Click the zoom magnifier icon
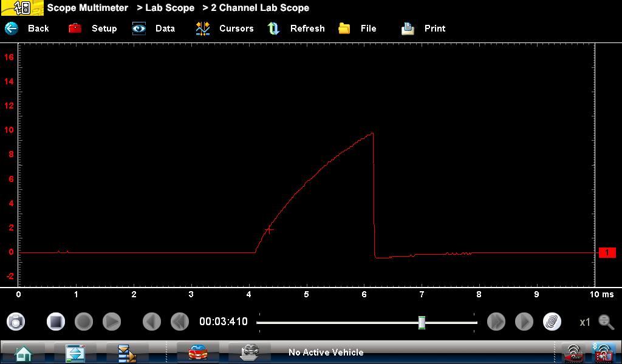The height and width of the screenshot is (364, 622). (x=606, y=322)
